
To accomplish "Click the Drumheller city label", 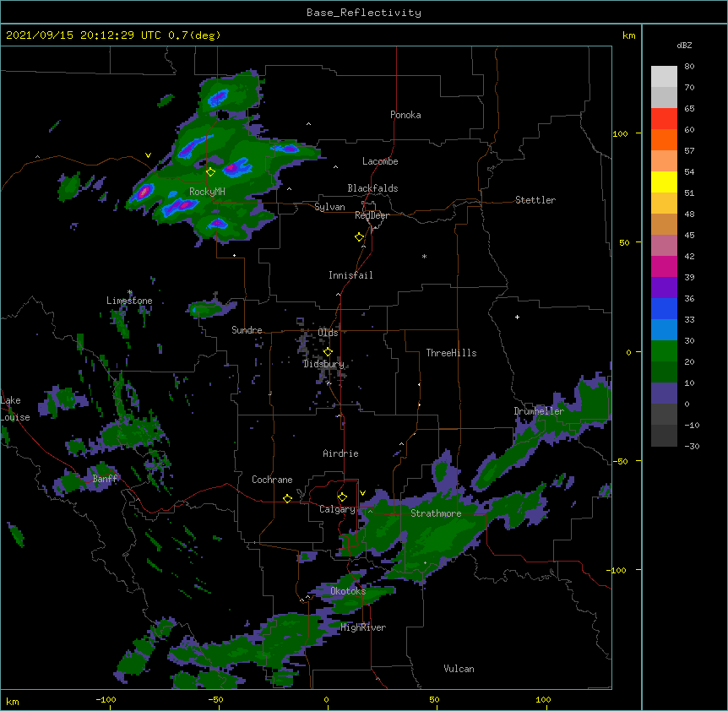I will pyautogui.click(x=539, y=411).
